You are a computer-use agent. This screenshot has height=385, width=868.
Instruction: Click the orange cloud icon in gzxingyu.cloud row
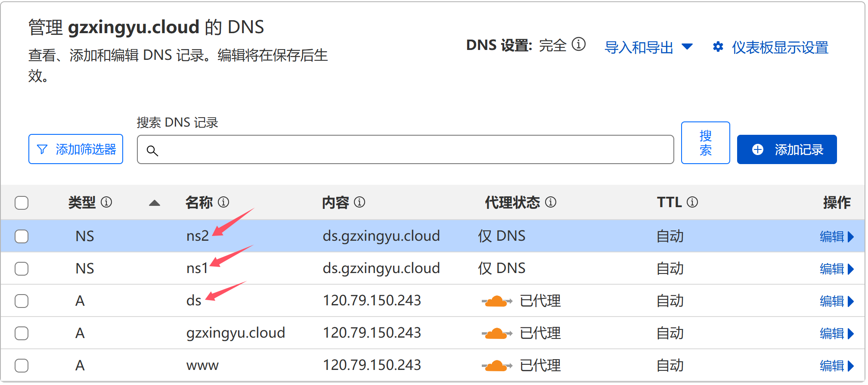click(497, 333)
